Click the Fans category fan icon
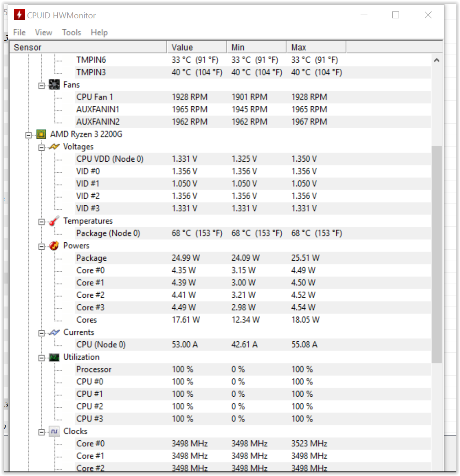This screenshot has width=460, height=476. click(54, 85)
